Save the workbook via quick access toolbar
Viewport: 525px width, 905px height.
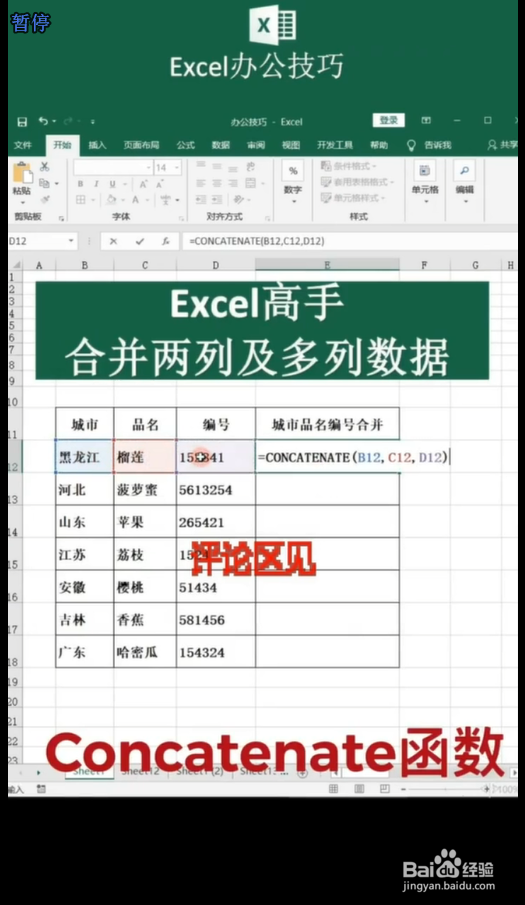(22, 122)
